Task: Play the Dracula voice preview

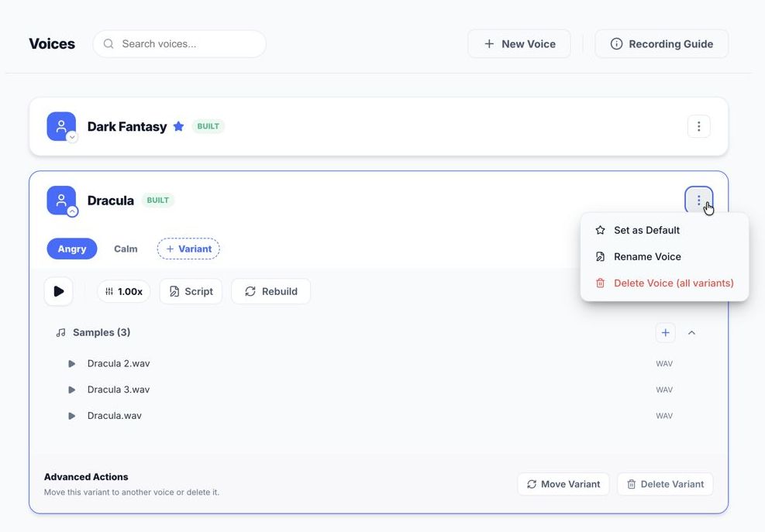Action: (58, 291)
